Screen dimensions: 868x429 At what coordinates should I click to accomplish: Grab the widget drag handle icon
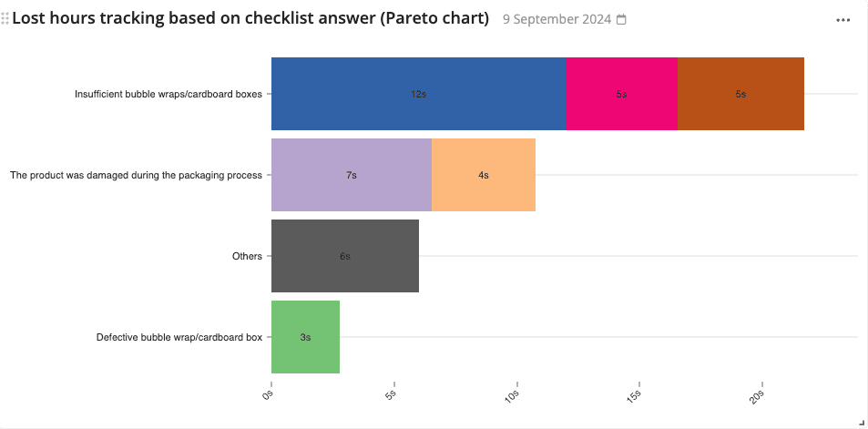click(5, 18)
